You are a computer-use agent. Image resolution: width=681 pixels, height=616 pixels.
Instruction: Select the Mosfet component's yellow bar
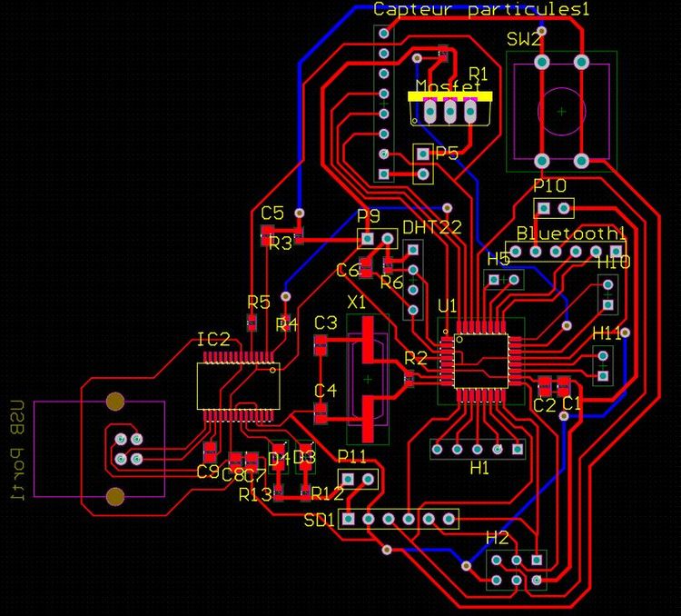pyautogui.click(x=450, y=94)
